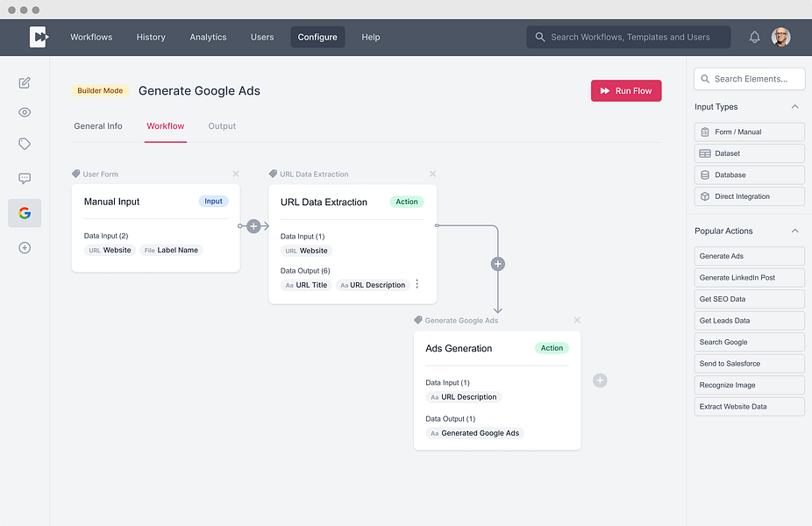Choose the Generate LinkedIn Post action
This screenshot has width=812, height=526.
[x=750, y=278]
